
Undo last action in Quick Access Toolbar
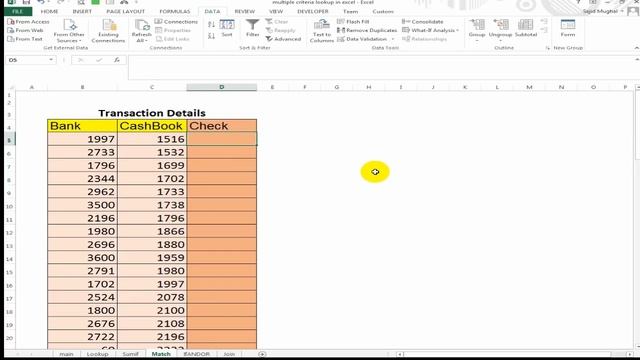(x=41, y=2)
